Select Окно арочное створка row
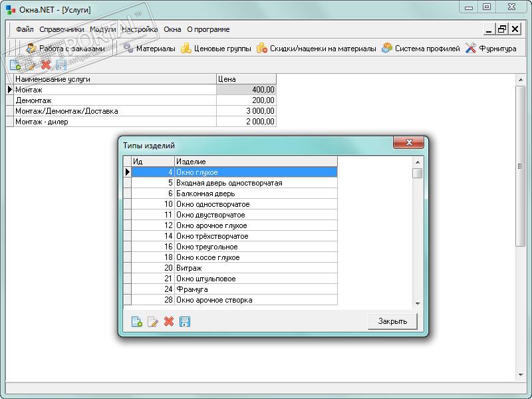Image resolution: width=532 pixels, height=399 pixels. pos(230,300)
